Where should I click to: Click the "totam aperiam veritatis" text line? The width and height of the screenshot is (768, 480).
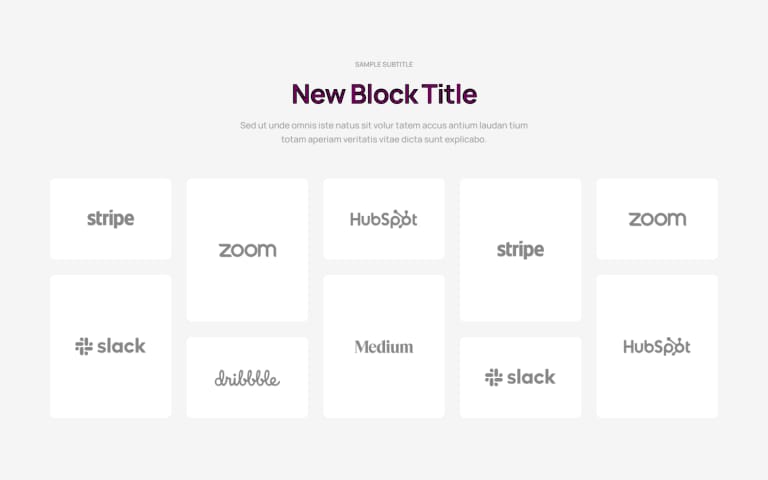pos(384,140)
